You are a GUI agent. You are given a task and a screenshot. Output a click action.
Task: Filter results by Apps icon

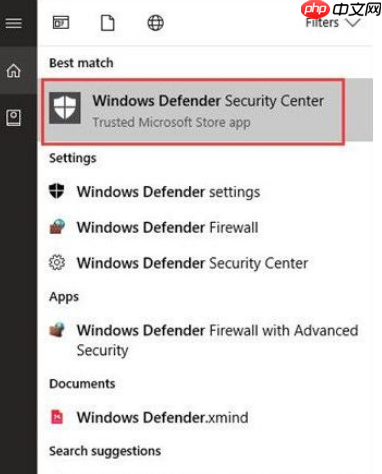point(61,23)
